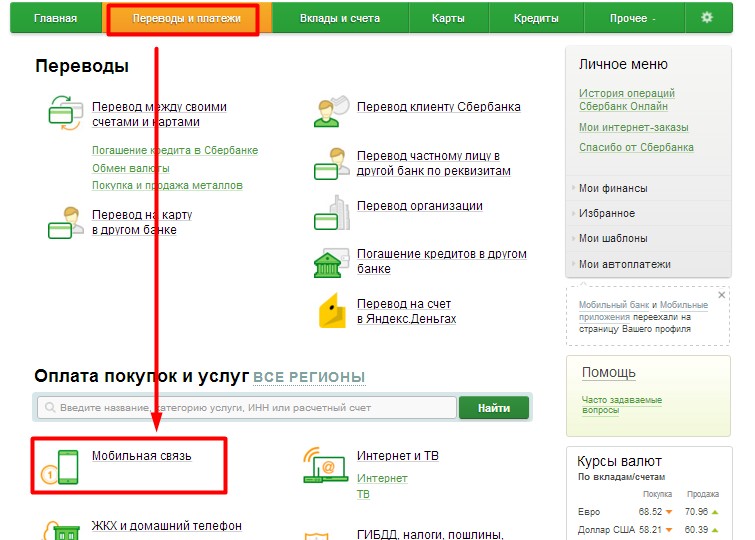The width and height of the screenshot is (755, 540).
Task: Open Перевод на счет в Яндекс.Деньгах
Action: click(406, 311)
